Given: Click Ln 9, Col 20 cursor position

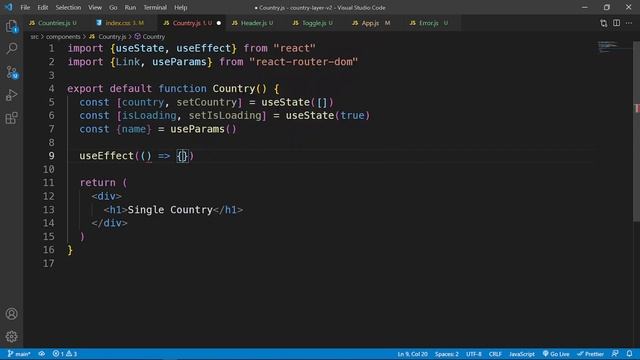Looking at the screenshot, I should [413, 354].
